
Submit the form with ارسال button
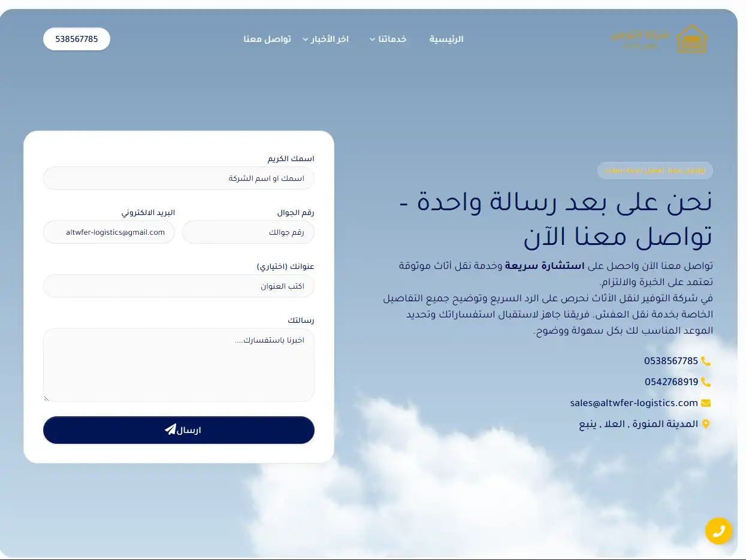pos(179,430)
